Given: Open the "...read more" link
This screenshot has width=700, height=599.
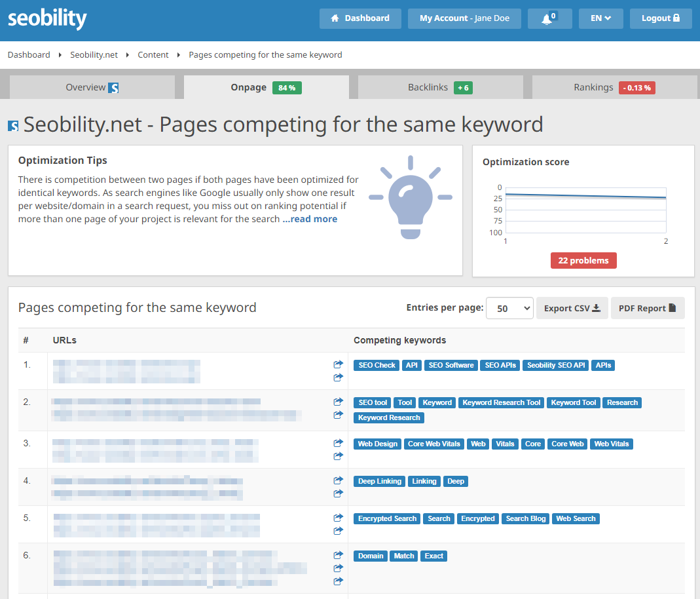Looking at the screenshot, I should 309,218.
